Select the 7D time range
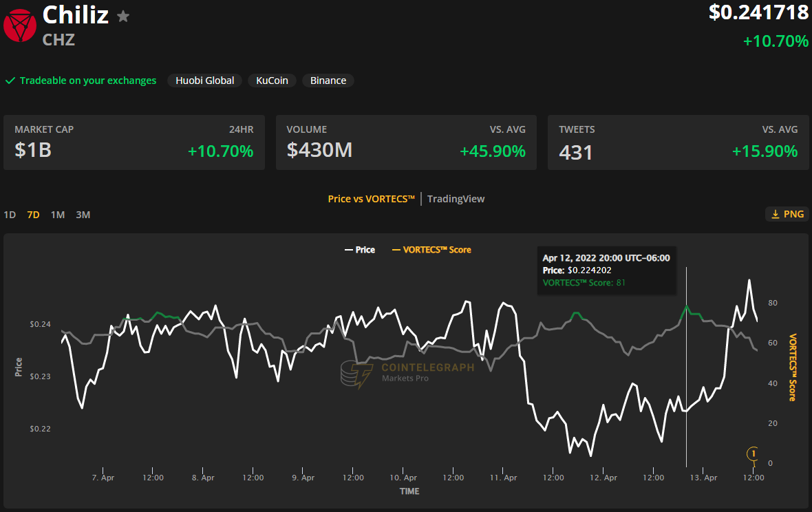 (33, 215)
